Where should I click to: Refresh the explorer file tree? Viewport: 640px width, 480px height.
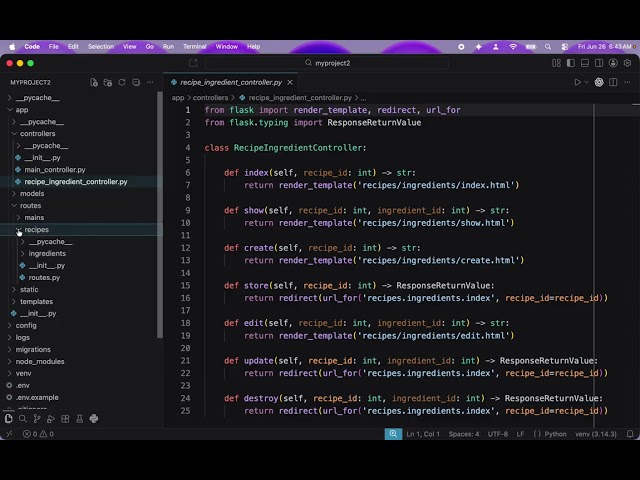tap(122, 82)
